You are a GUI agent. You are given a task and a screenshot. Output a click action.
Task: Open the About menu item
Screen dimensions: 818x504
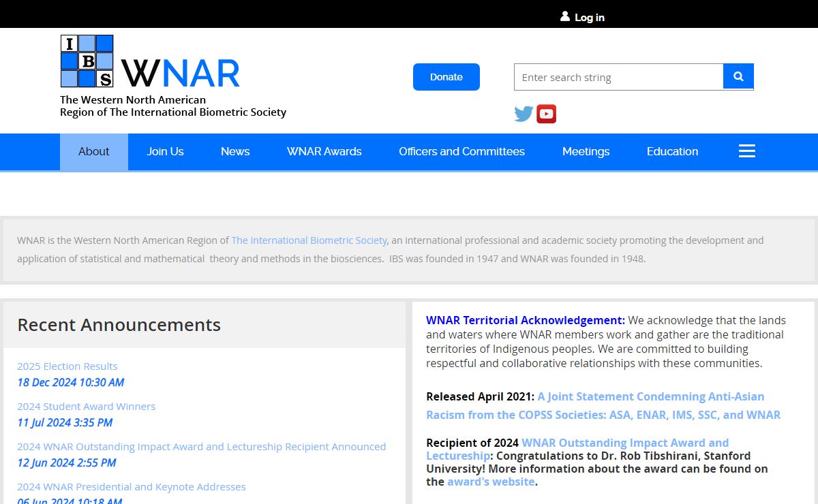[x=94, y=152]
